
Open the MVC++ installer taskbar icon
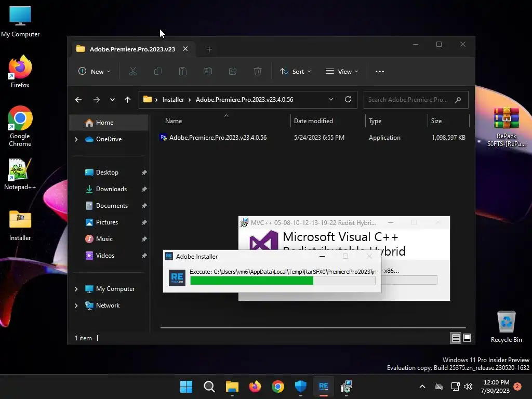click(347, 387)
